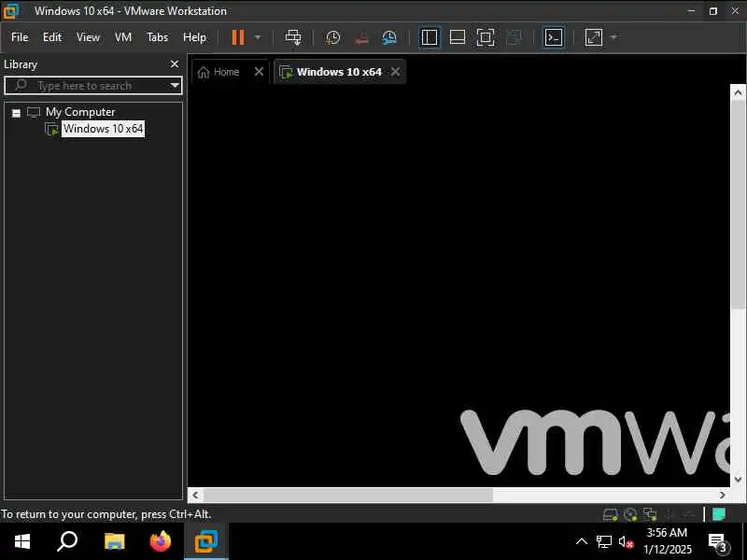This screenshot has height=560, width=747.
Task: Click the CD/DVD device status icon
Action: tap(630, 514)
